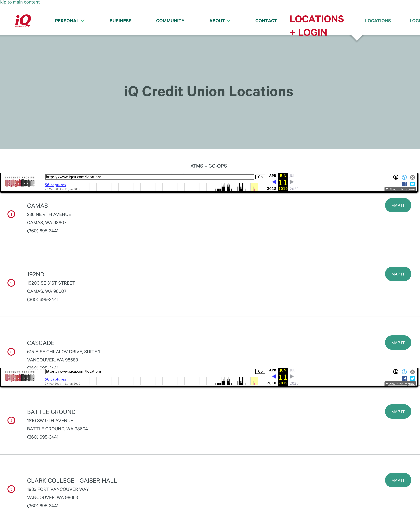Open the Community menu item

click(170, 21)
